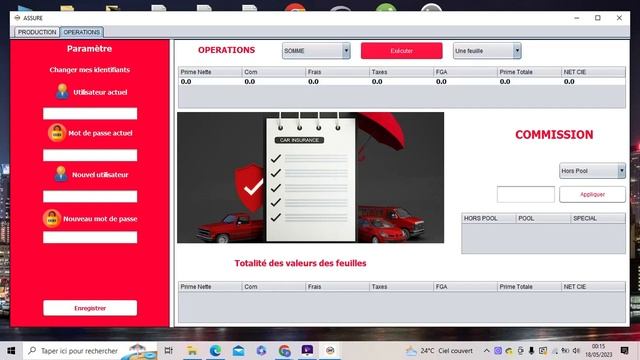Focus the Utilisateur actuel input field
Screen dimensions: 640x360
[90, 113]
